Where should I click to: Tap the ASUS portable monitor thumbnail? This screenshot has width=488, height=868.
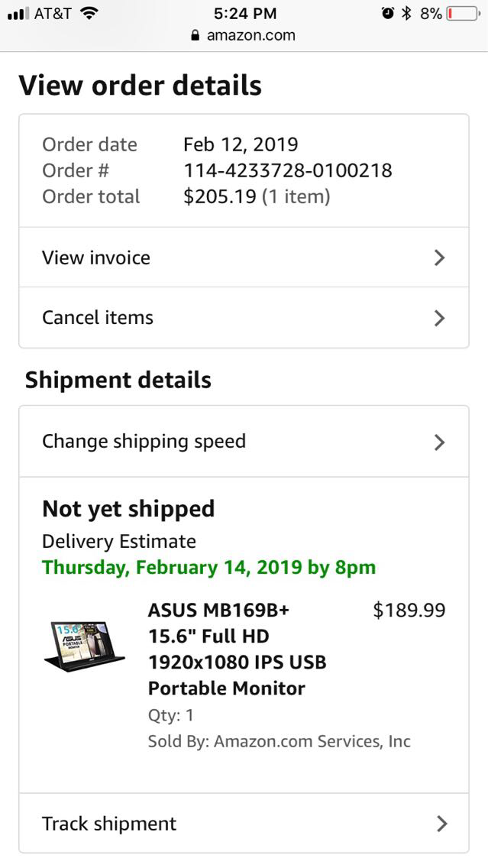click(x=84, y=646)
